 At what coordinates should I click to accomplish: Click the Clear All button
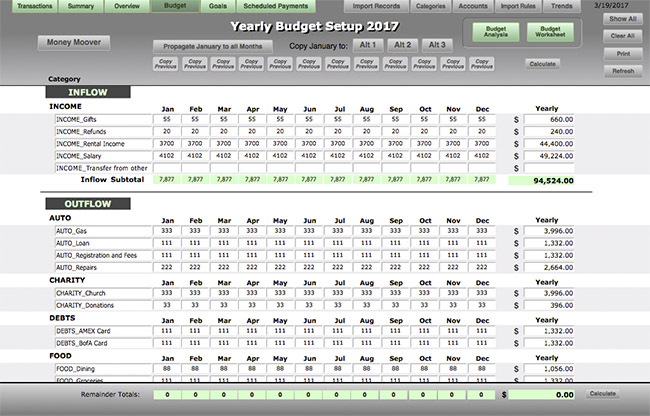tap(623, 36)
